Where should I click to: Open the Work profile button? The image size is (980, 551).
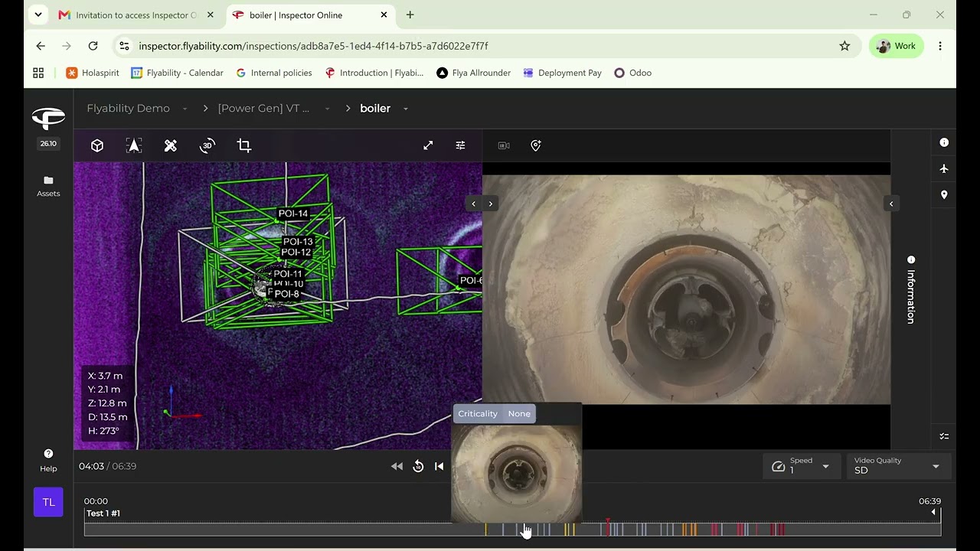896,46
